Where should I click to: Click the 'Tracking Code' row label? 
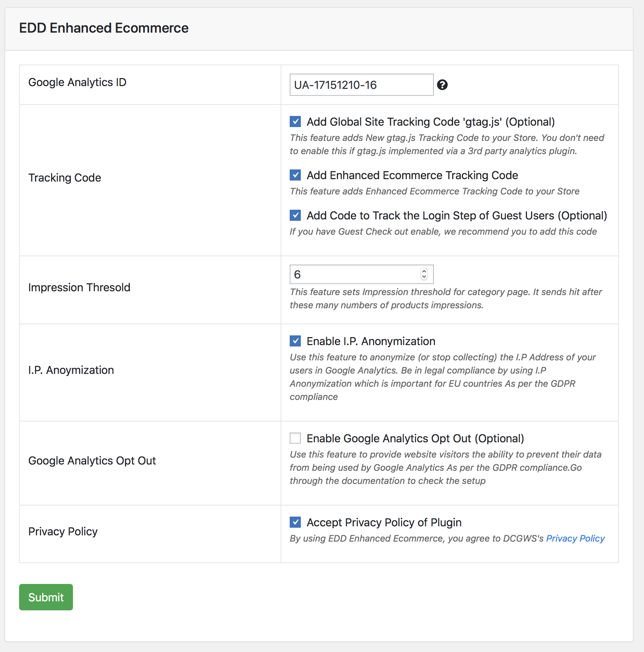click(x=65, y=178)
